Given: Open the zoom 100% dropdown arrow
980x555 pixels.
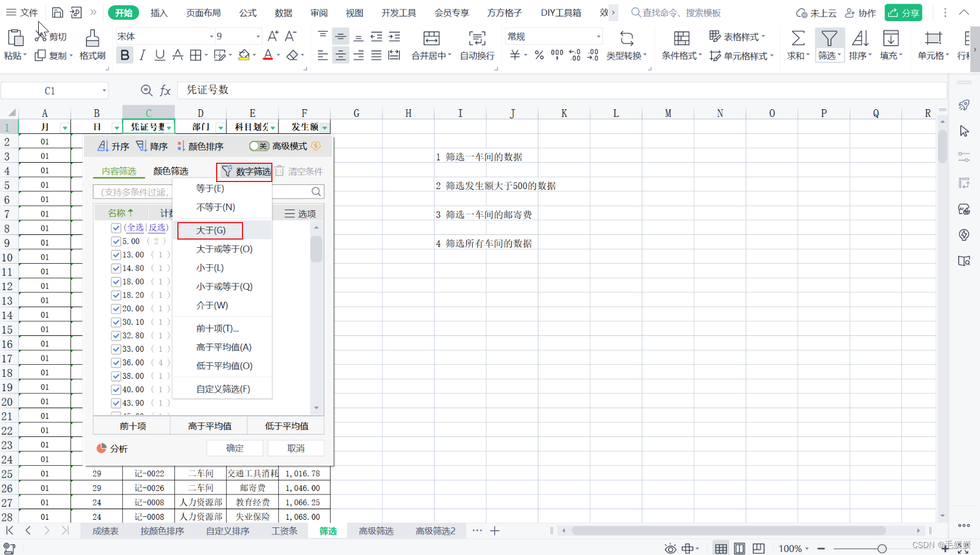Looking at the screenshot, I should [x=807, y=549].
